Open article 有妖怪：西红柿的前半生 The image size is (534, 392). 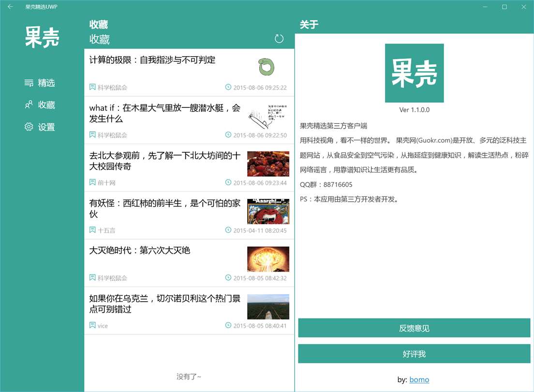point(189,215)
